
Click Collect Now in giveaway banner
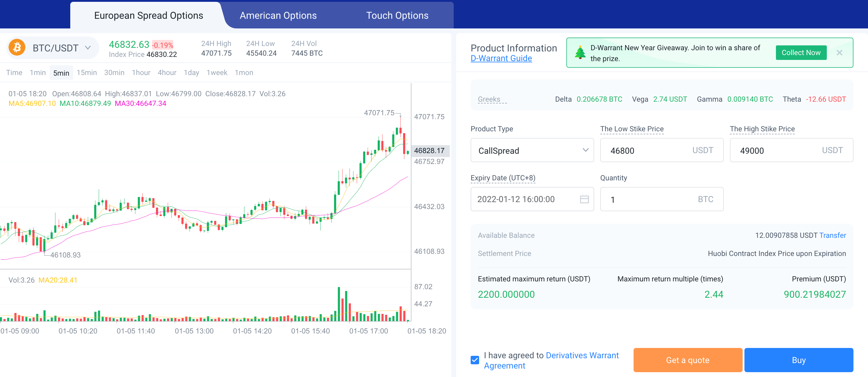pos(800,53)
